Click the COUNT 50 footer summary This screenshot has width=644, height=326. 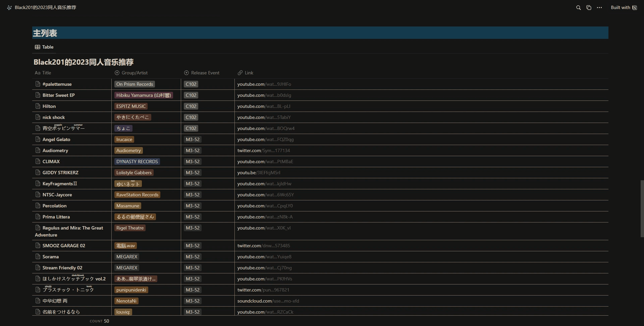coord(99,321)
